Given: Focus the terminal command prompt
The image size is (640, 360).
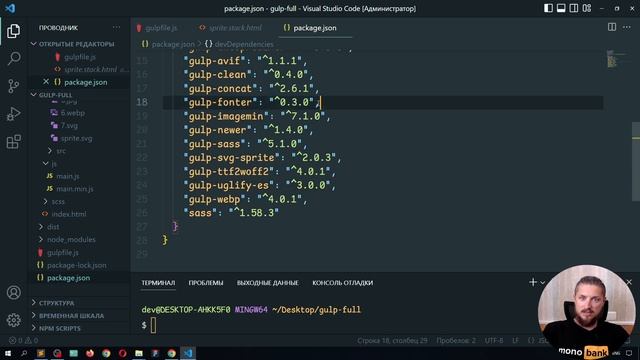Looking at the screenshot, I should (153, 325).
